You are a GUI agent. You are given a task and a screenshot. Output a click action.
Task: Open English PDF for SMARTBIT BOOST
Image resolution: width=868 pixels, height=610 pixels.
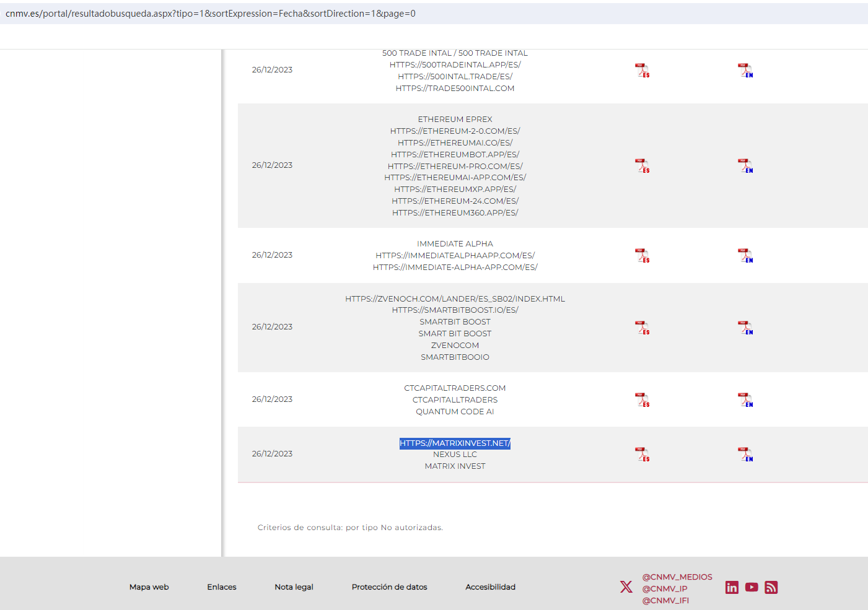[745, 328]
